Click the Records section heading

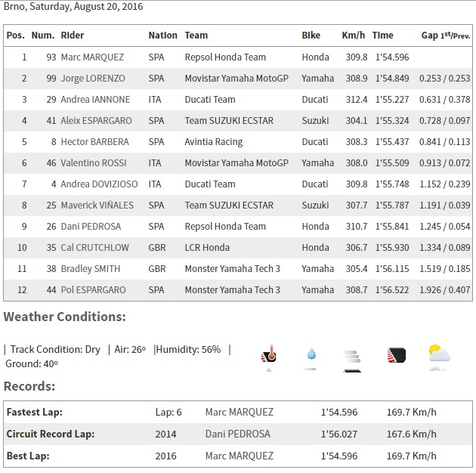coord(29,386)
